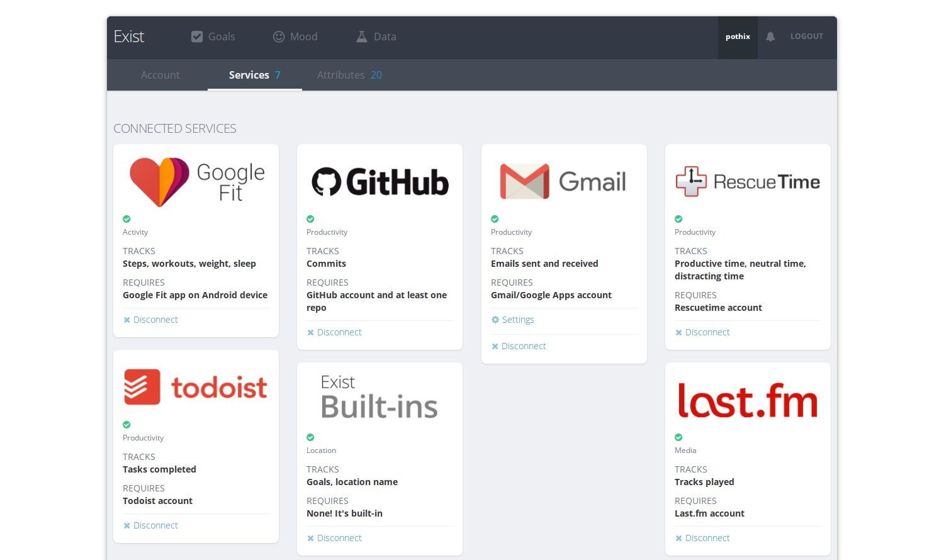944x560 pixels.
Task: Click todoist green connected checkmark
Action: (126, 425)
